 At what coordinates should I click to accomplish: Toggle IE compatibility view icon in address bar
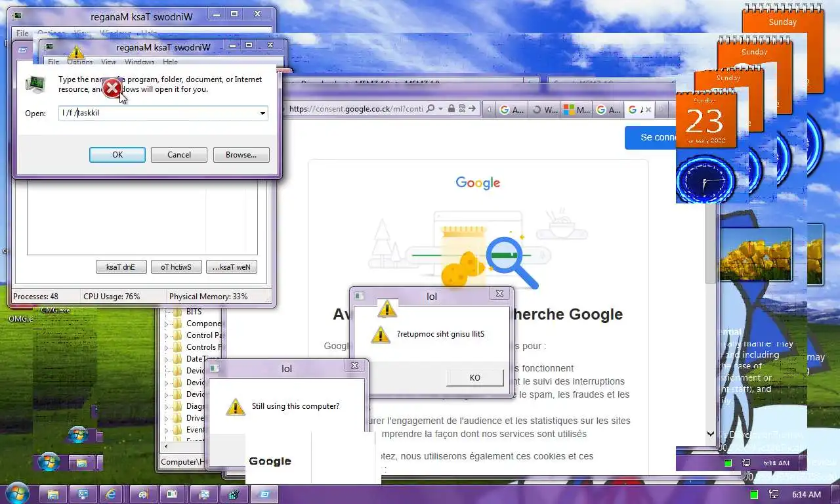pyautogui.click(x=461, y=109)
